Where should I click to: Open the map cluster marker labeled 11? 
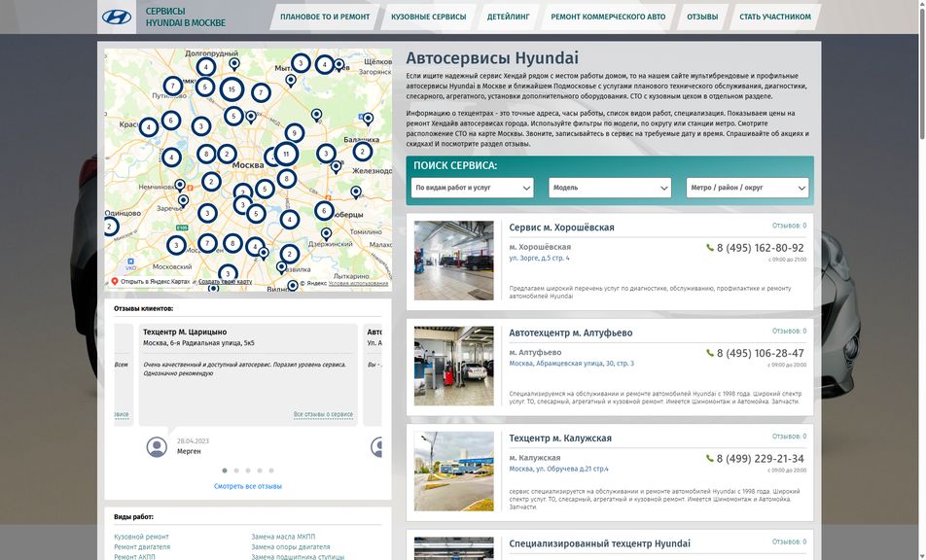(x=286, y=154)
